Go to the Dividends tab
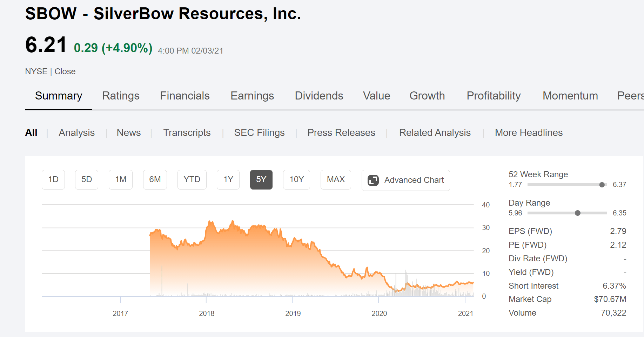The width and height of the screenshot is (644, 337). 319,96
